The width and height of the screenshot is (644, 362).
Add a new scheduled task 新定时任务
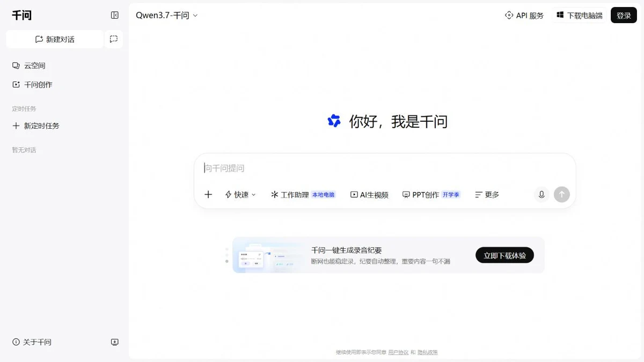tap(35, 126)
